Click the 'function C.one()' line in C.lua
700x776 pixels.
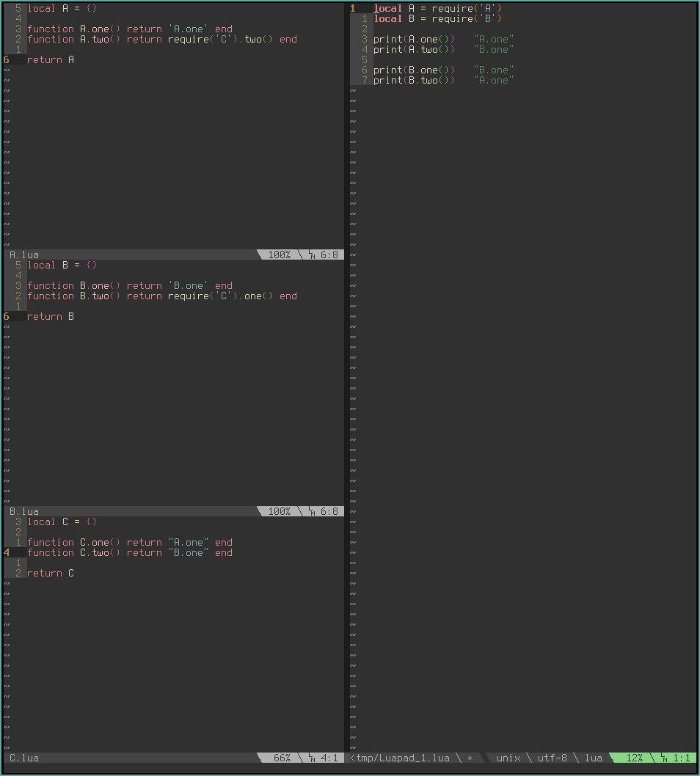tap(130, 543)
